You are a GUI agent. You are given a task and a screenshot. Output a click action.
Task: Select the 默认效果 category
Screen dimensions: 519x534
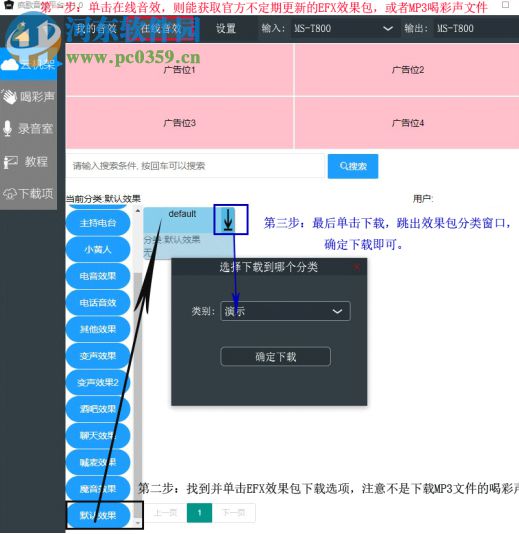click(x=98, y=516)
